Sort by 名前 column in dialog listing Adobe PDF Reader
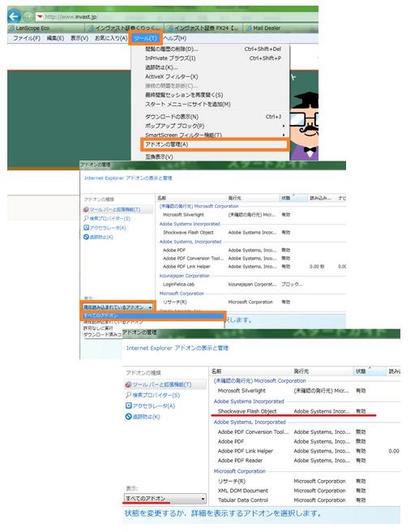The width and height of the screenshot is (419, 532). point(251,371)
